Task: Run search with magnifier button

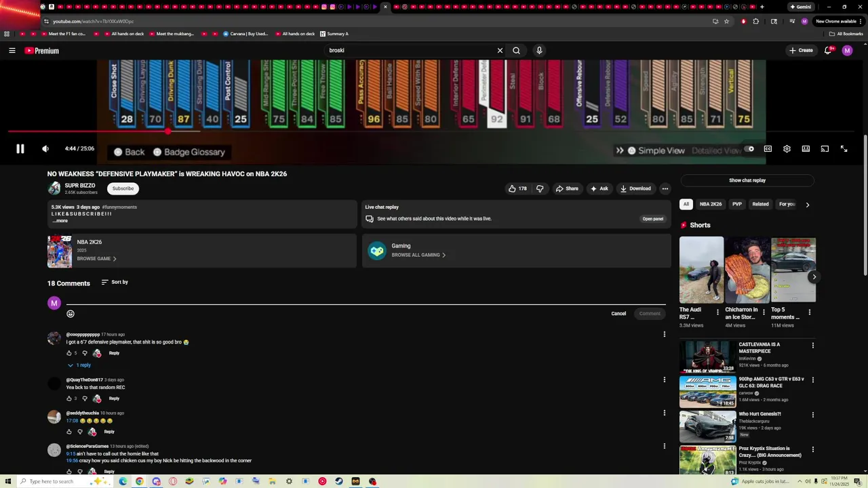Action: (x=516, y=50)
